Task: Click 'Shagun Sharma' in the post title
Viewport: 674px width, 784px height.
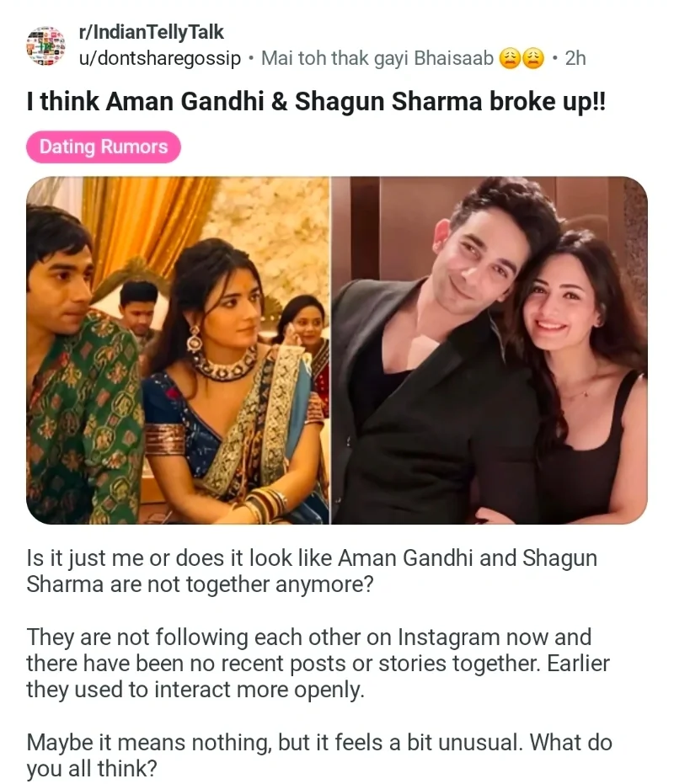Action: 388,102
